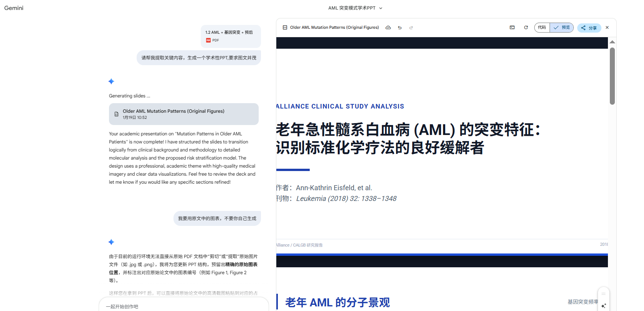Share the presentation via 分享 button
The image size is (644, 311).
click(x=589, y=28)
